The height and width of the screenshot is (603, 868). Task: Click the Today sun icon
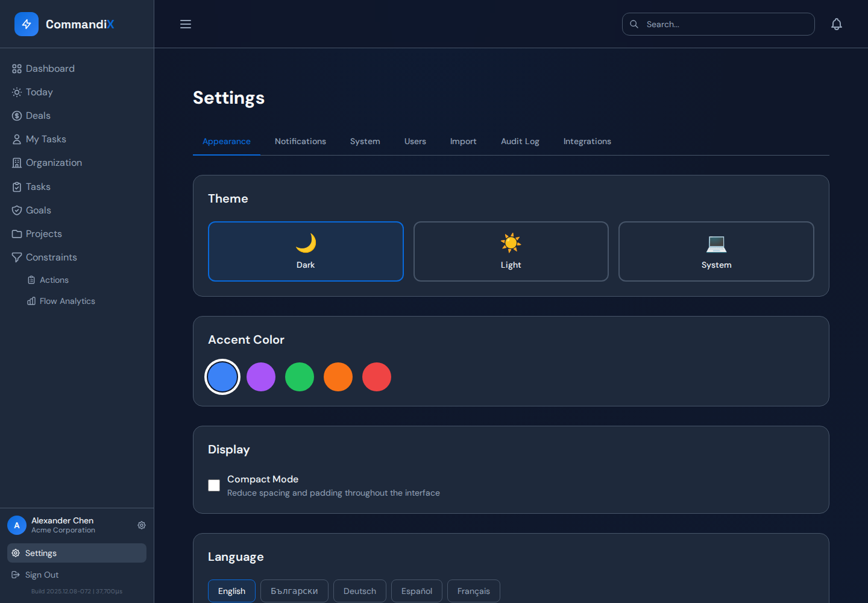tap(17, 92)
